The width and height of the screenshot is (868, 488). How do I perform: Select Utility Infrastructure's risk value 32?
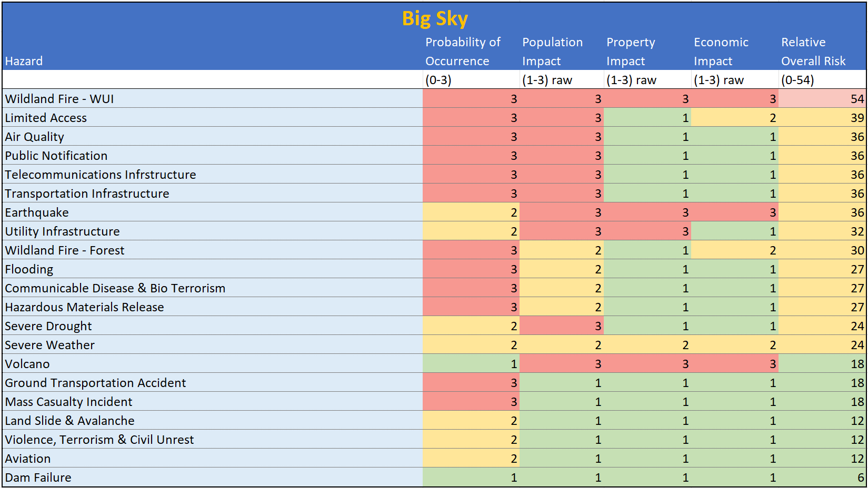856,231
